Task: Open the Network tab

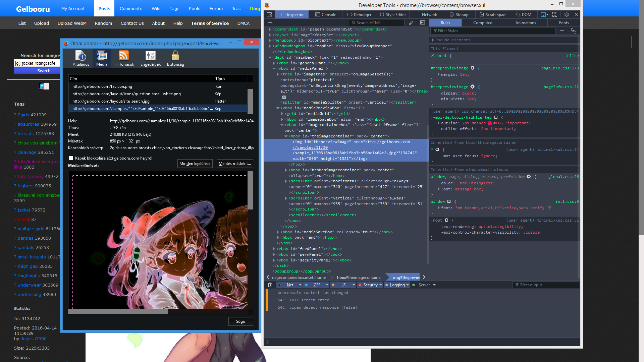Action: point(426,15)
